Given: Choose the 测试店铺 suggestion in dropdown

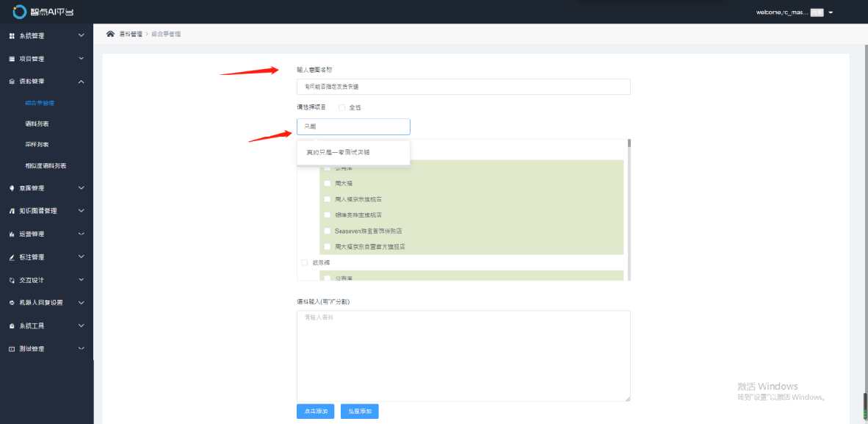Looking at the screenshot, I should [x=353, y=152].
